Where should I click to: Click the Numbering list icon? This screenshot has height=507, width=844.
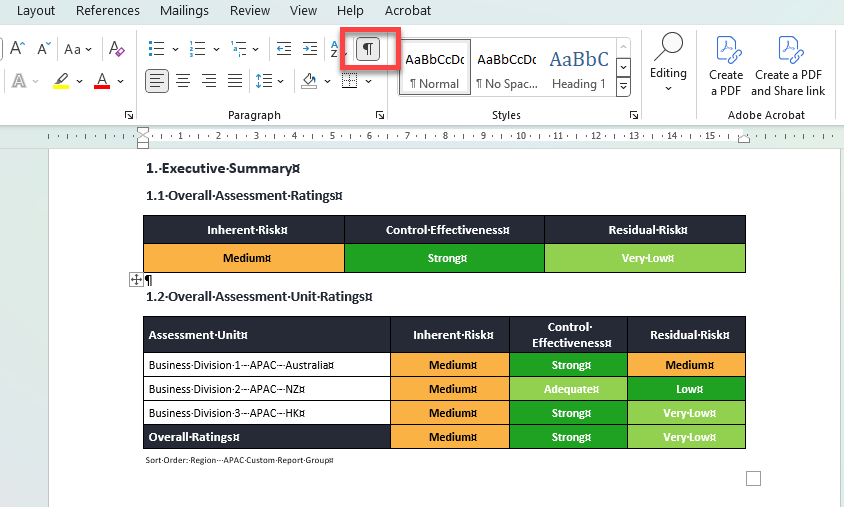[x=197, y=49]
